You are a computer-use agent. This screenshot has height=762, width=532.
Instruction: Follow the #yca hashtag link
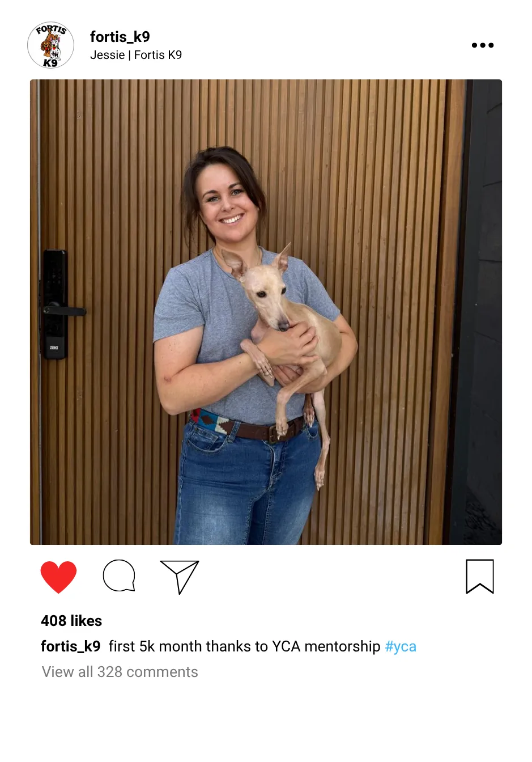click(401, 647)
